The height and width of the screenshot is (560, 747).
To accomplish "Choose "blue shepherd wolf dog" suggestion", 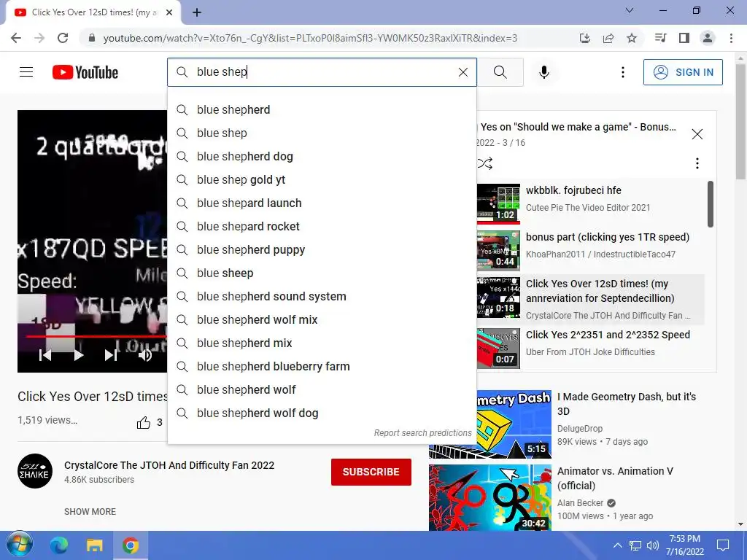I will coord(322,413).
